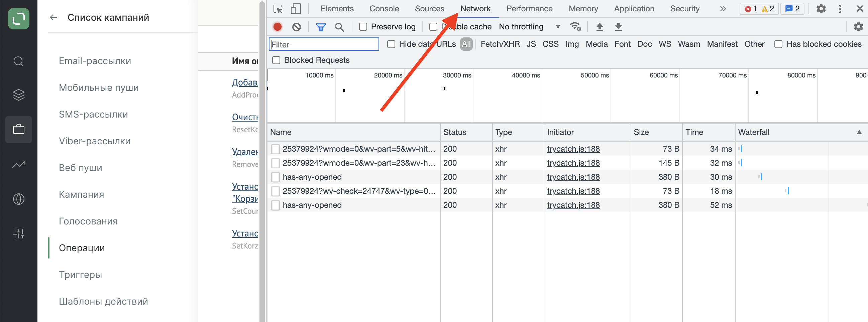The height and width of the screenshot is (322, 868).
Task: Export HAR file download arrow
Action: [618, 27]
